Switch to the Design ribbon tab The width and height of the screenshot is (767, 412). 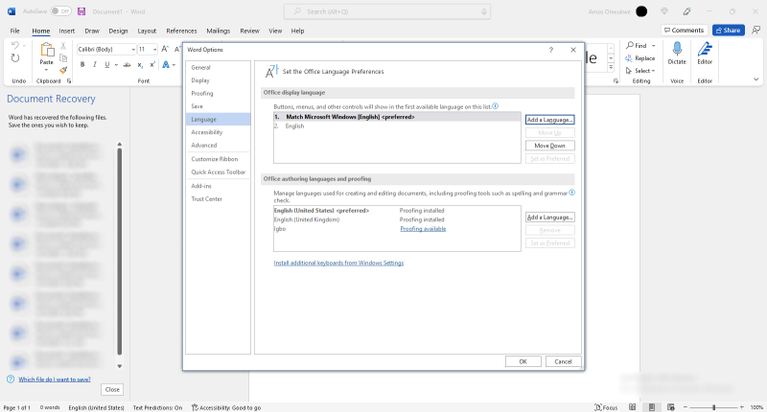[x=118, y=31]
